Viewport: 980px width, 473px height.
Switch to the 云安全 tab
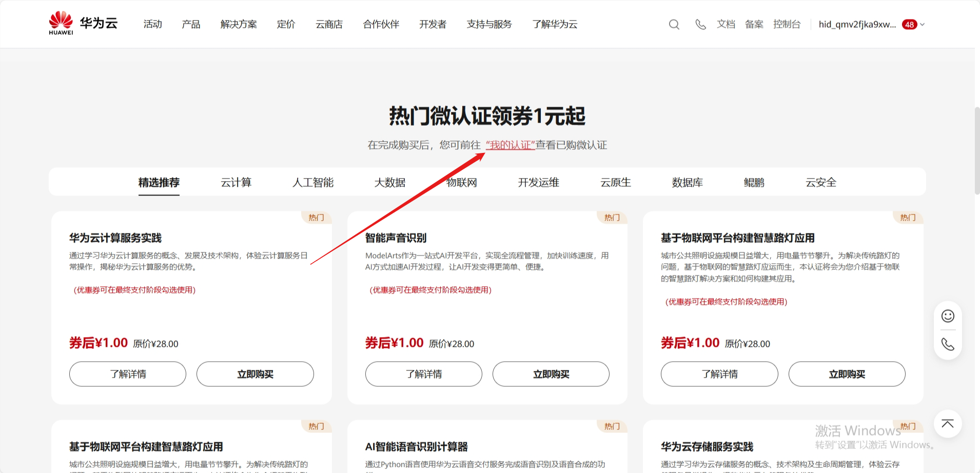(x=821, y=182)
